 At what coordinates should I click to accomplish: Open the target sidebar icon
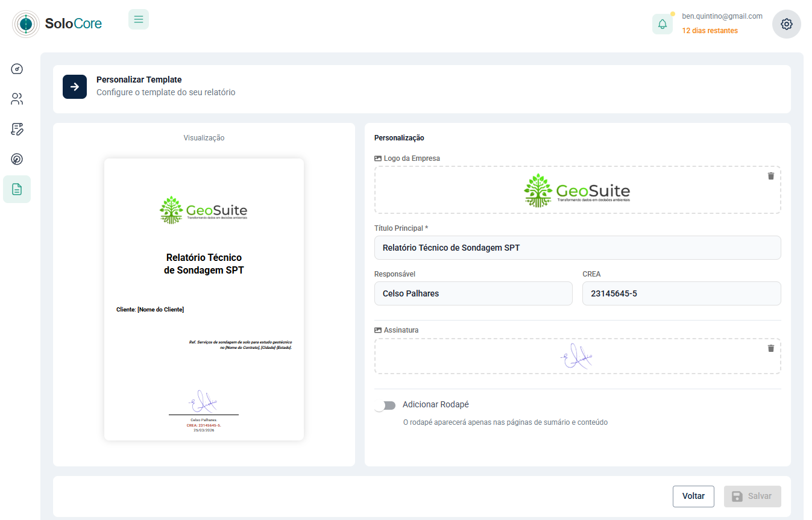[x=17, y=159]
